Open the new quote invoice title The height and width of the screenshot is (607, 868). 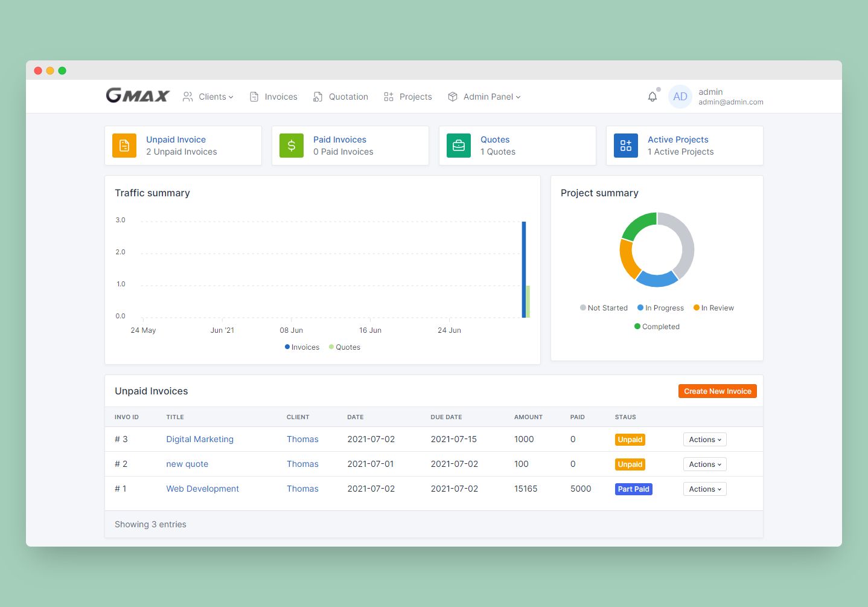pos(187,464)
